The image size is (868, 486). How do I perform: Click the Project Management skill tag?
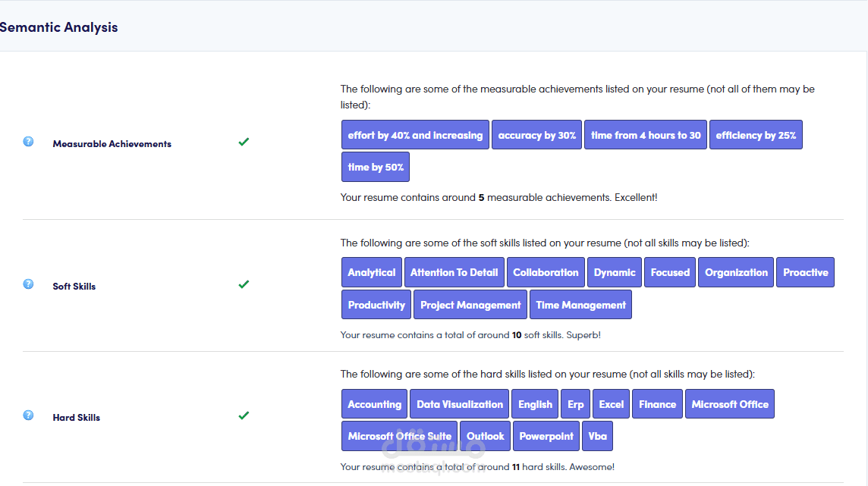470,305
